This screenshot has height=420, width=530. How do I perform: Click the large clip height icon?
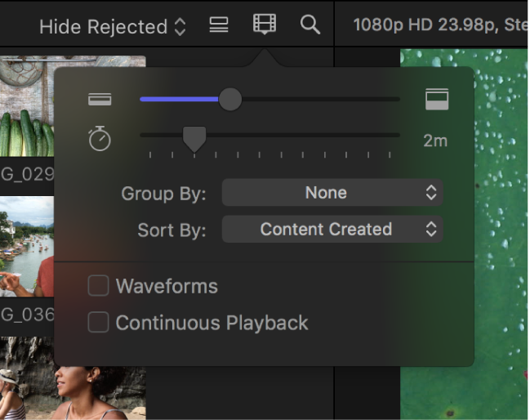[437, 100]
